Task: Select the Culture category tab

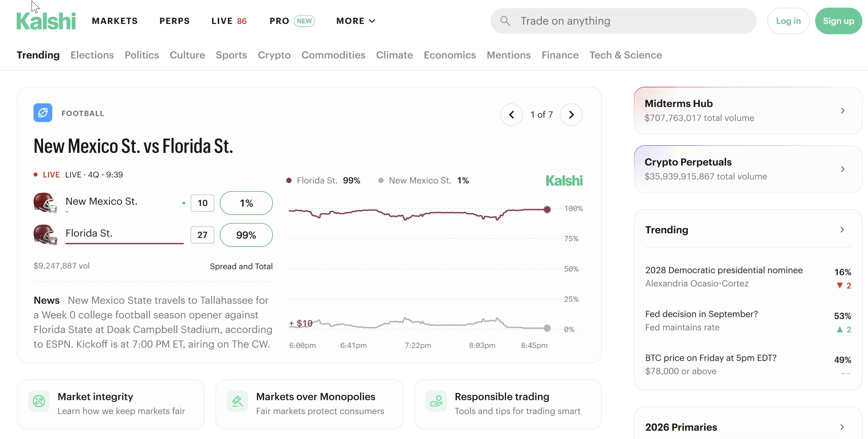Action: tap(187, 55)
